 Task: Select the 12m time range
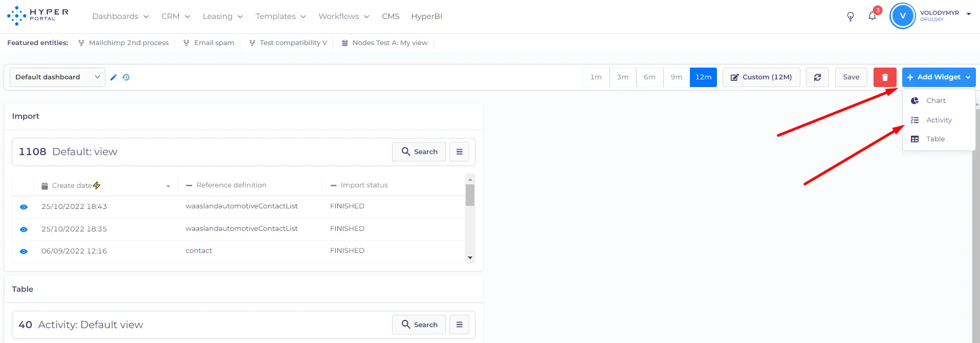coord(703,77)
